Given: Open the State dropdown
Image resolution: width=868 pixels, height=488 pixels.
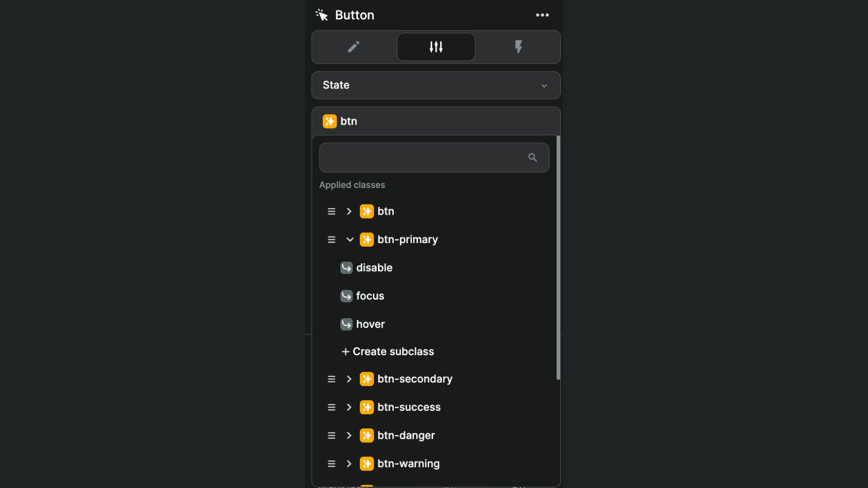Looking at the screenshot, I should click(x=436, y=85).
